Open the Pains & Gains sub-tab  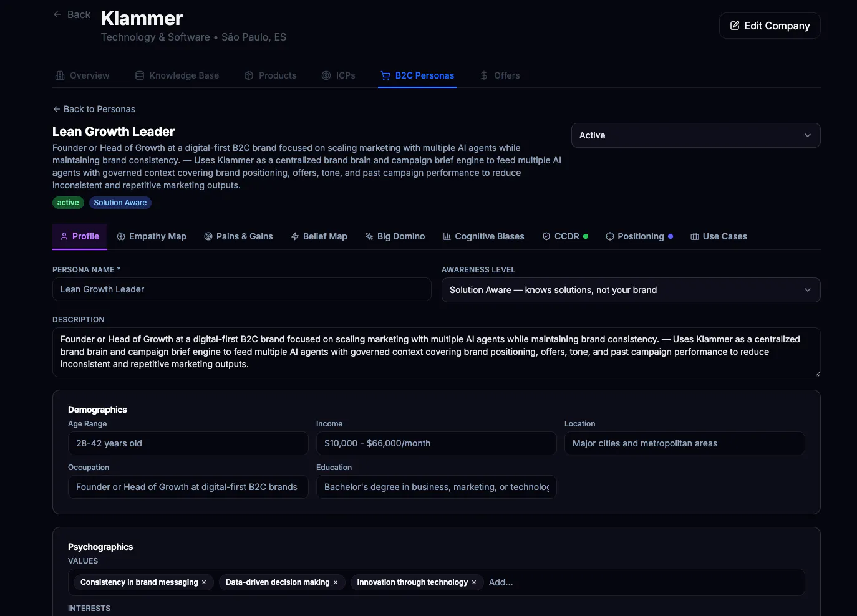pos(238,236)
